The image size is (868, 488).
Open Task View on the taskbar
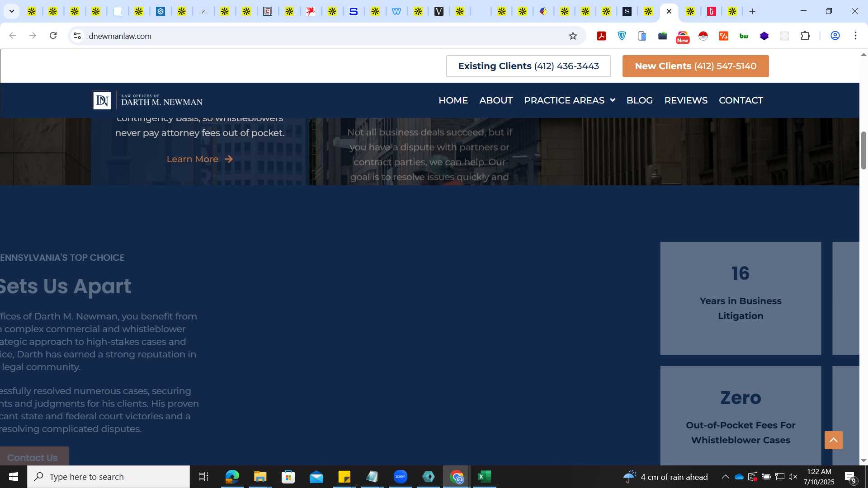point(203,477)
